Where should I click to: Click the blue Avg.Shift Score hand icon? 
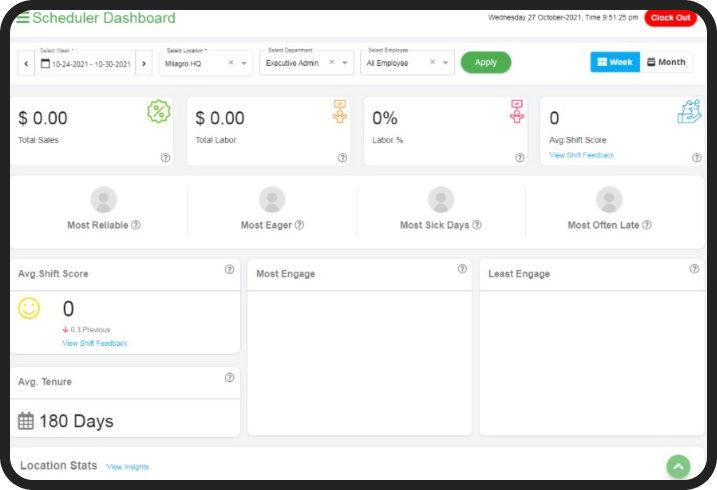click(x=690, y=112)
